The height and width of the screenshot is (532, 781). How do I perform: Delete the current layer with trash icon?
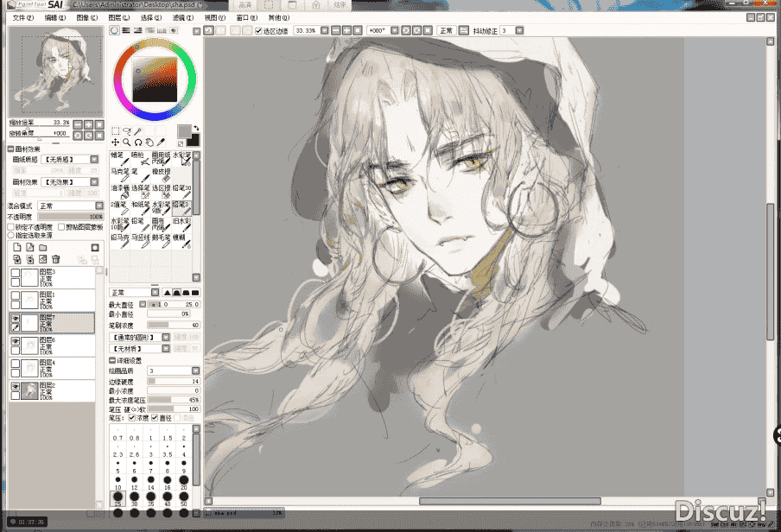pos(56,259)
